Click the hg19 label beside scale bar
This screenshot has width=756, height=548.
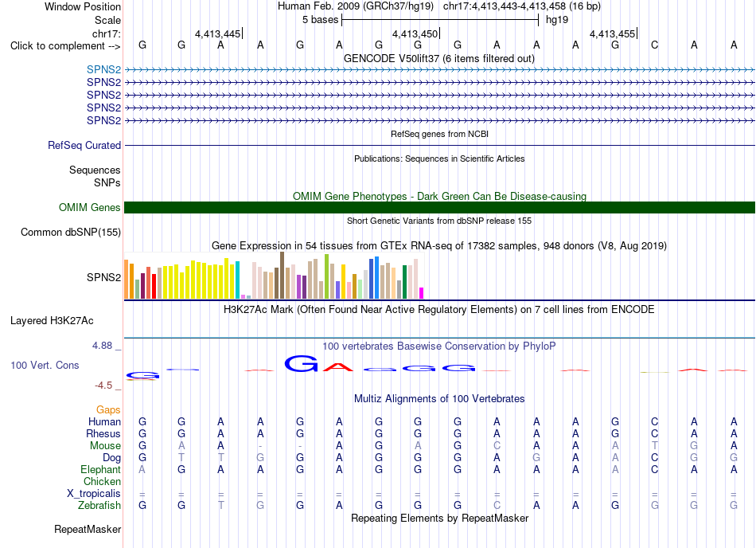[x=557, y=20]
